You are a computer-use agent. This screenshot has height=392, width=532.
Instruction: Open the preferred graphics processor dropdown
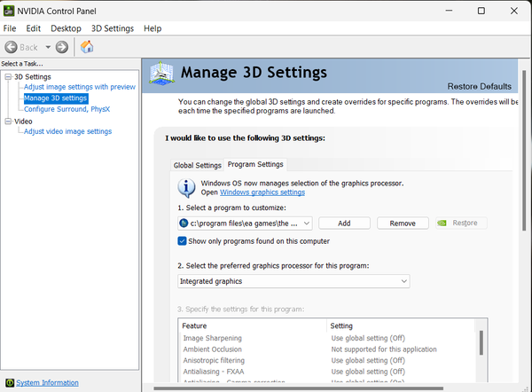[x=293, y=281]
